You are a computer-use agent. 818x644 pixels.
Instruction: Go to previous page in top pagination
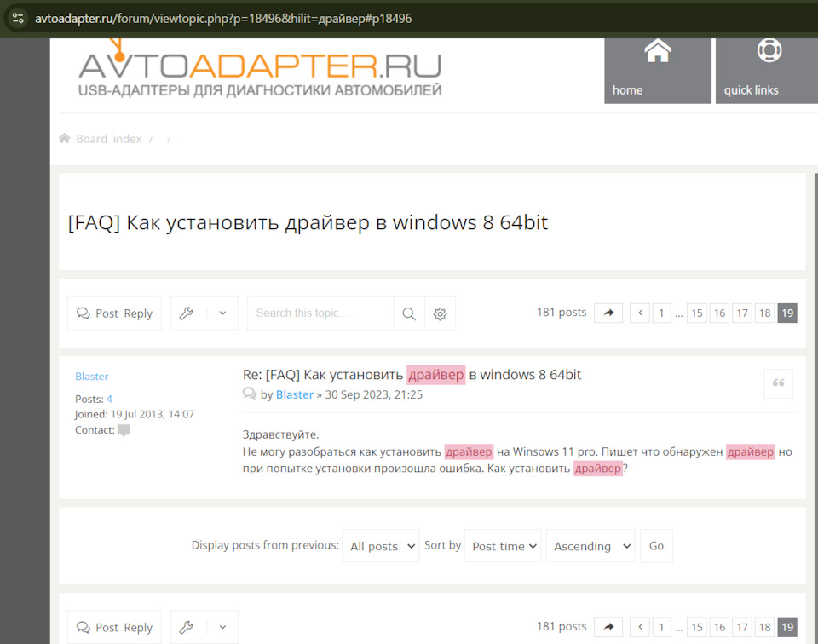coord(640,313)
